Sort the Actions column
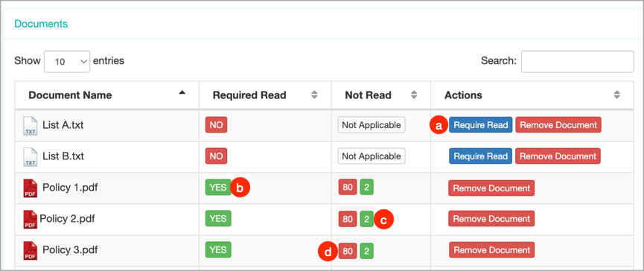Image resolution: width=644 pixels, height=271 pixels. 616,95
